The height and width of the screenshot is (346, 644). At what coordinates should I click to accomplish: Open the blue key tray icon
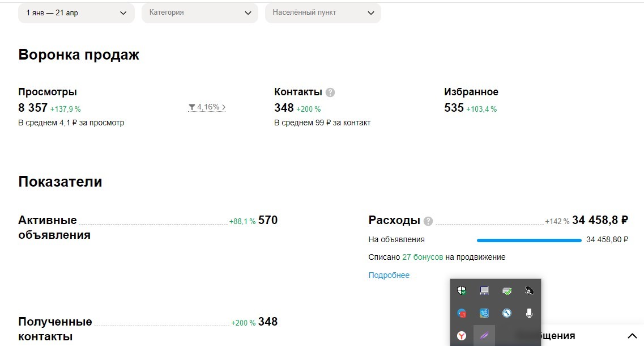(507, 314)
